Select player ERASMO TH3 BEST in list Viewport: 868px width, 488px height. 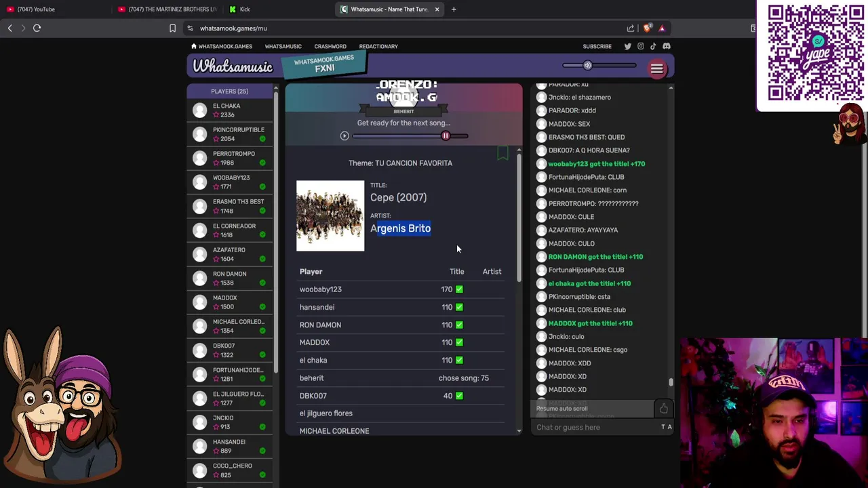[x=229, y=206]
